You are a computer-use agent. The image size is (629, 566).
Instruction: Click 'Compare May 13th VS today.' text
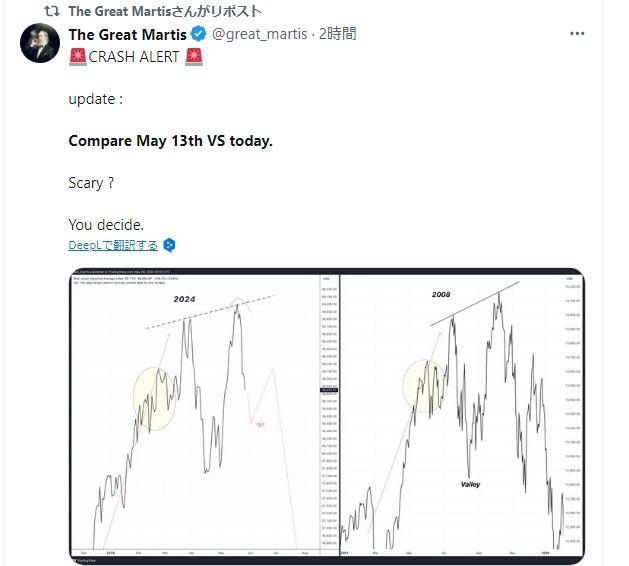[170, 141]
